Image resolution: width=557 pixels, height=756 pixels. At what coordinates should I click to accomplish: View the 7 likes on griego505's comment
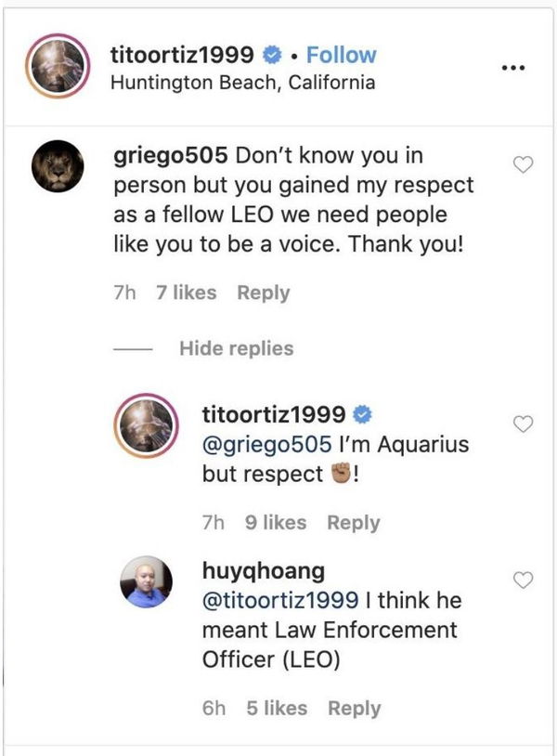[x=186, y=293]
